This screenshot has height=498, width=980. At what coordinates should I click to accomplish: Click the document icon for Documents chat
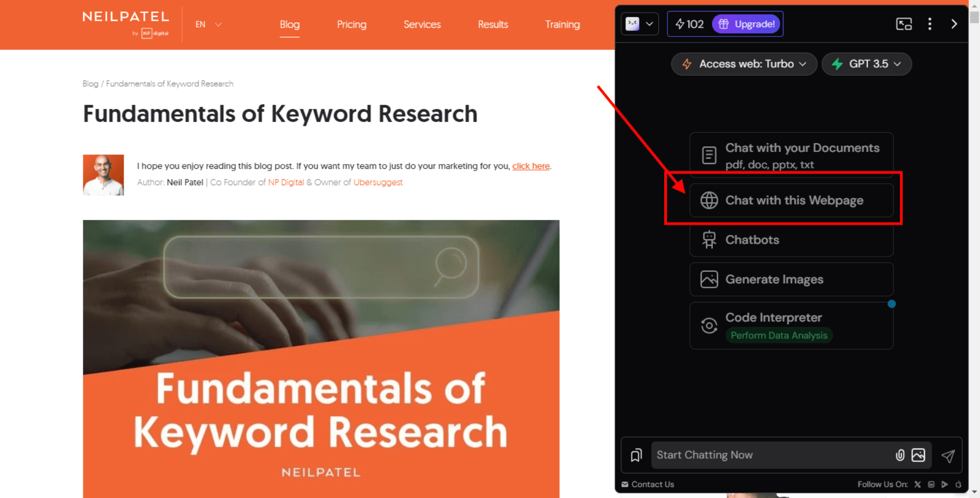pos(709,155)
